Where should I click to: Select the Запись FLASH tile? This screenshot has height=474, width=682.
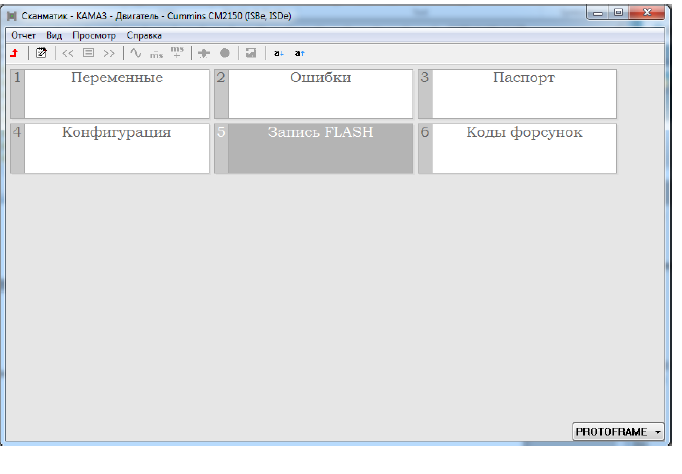pyautogui.click(x=314, y=149)
